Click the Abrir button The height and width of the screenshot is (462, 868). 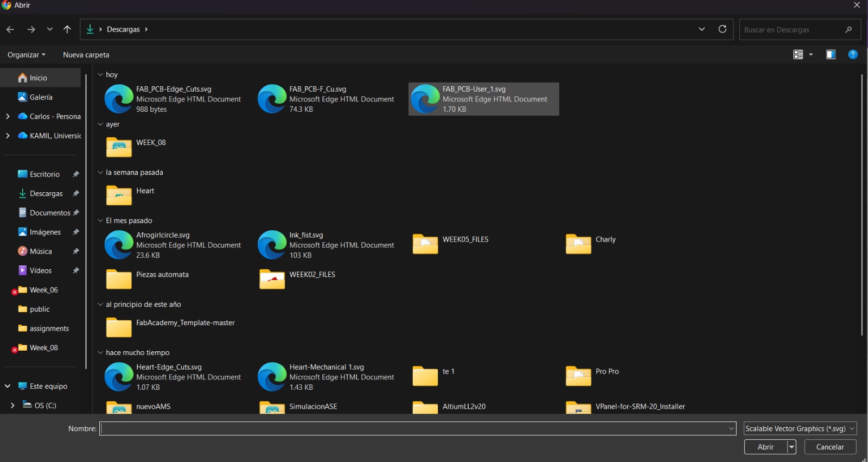tap(765, 447)
